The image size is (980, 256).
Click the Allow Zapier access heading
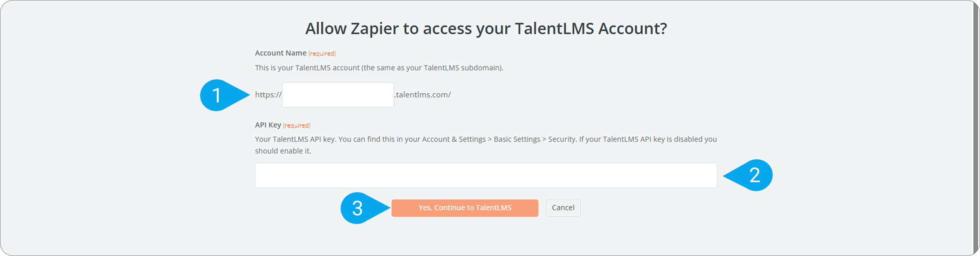(486, 29)
